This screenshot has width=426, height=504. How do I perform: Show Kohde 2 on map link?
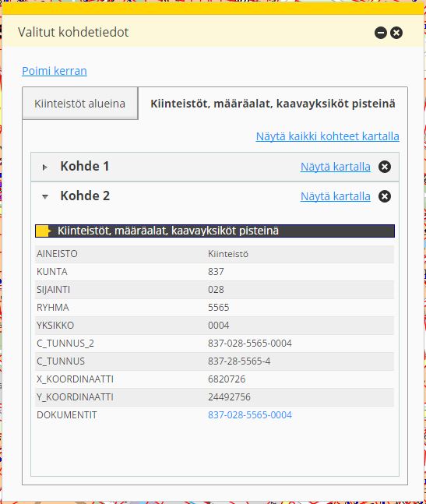pos(336,196)
